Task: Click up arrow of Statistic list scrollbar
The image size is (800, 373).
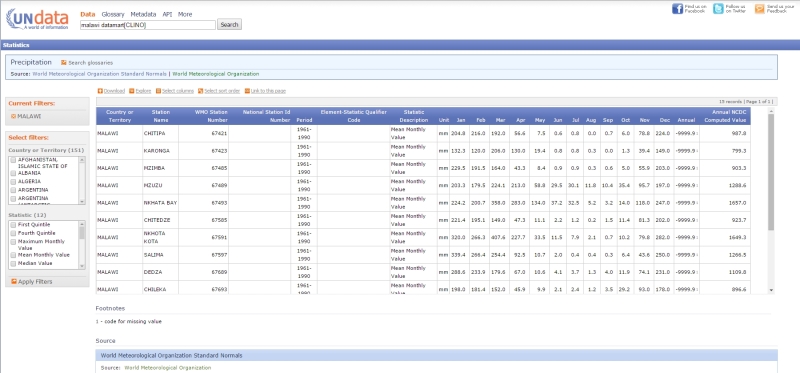Action: pyautogui.click(x=82, y=223)
